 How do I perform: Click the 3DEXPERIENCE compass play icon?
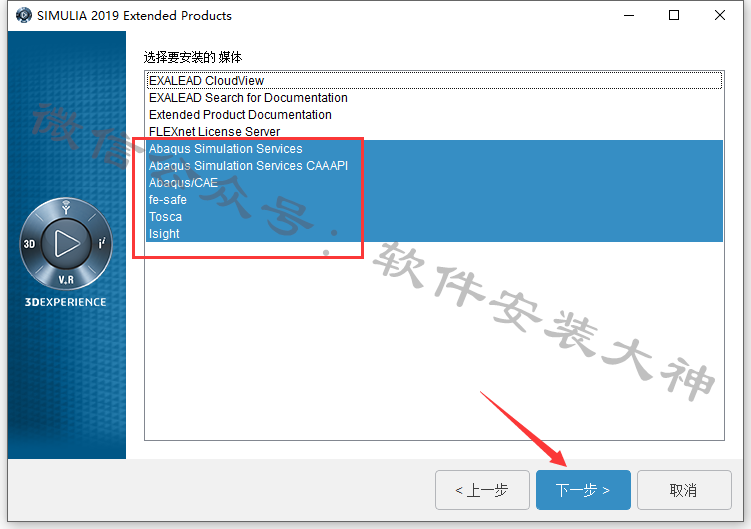tap(66, 243)
